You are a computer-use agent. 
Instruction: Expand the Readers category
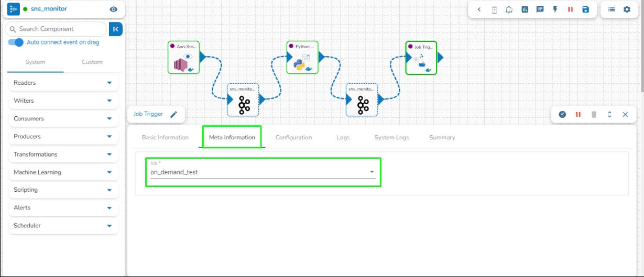tap(63, 83)
